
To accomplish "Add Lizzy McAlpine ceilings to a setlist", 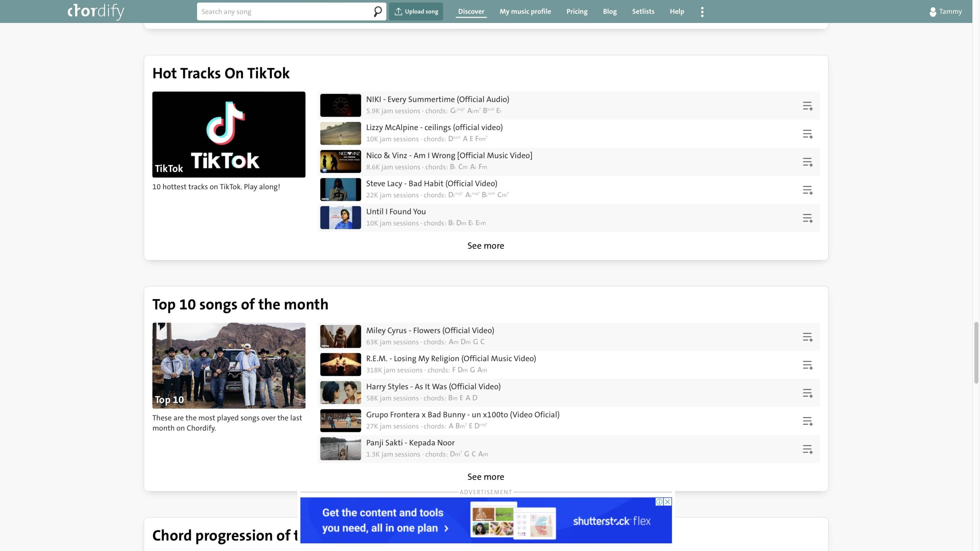I will [807, 134].
